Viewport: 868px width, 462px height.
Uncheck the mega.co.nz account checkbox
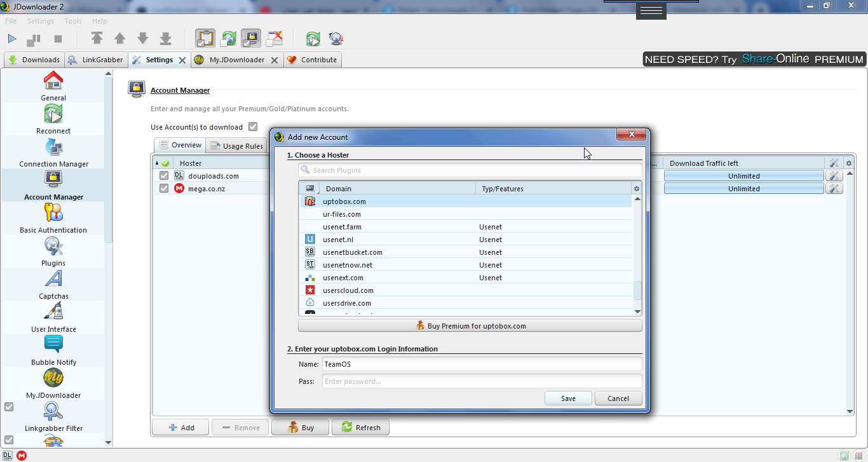[164, 189]
